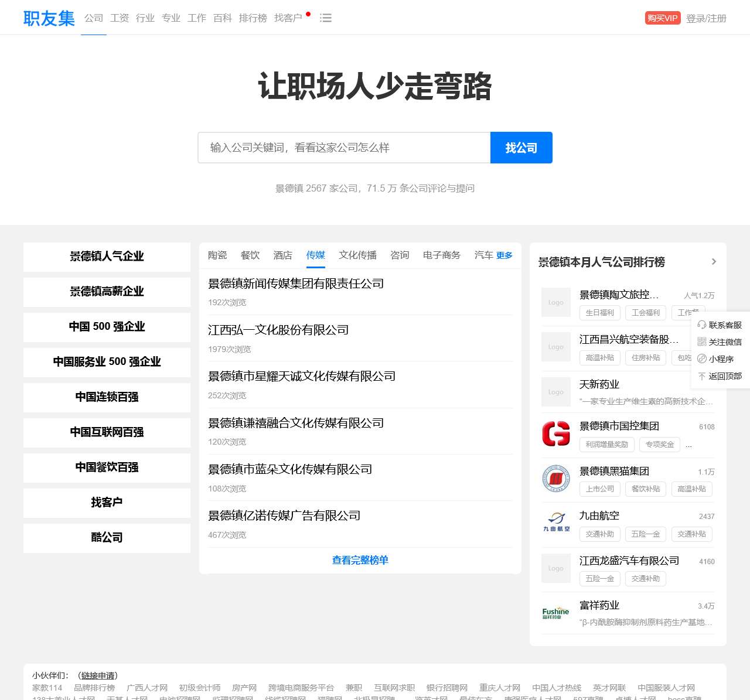Open 小程序 mini program icon
The width and height of the screenshot is (750, 700).
pyautogui.click(x=702, y=359)
